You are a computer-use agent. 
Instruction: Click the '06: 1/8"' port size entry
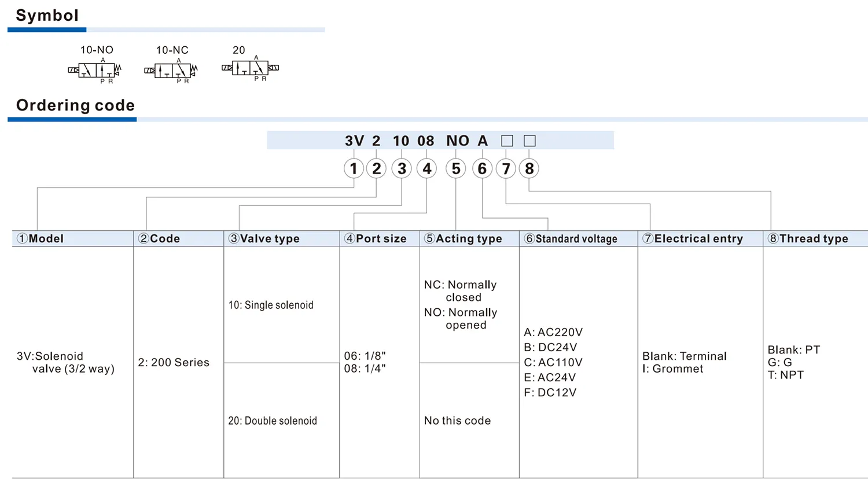point(365,356)
